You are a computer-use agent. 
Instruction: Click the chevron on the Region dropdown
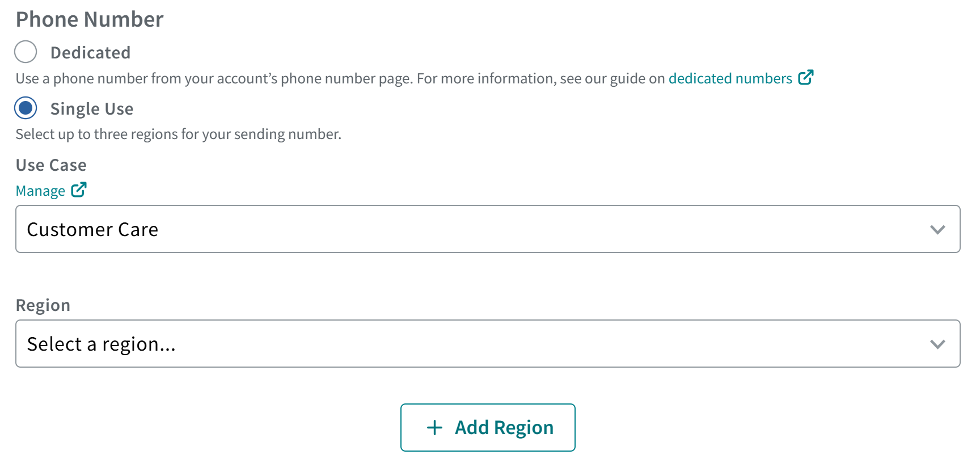tap(938, 343)
